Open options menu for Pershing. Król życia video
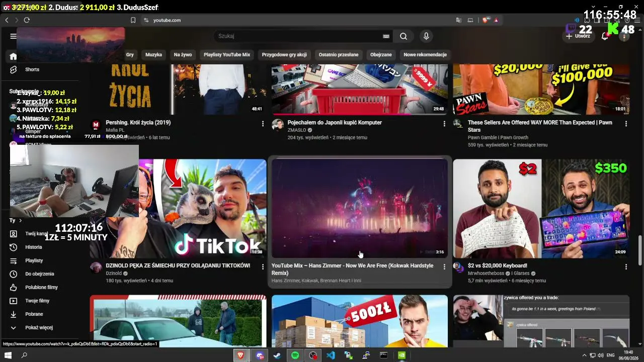Viewport: 644px width, 362px height. [263, 123]
